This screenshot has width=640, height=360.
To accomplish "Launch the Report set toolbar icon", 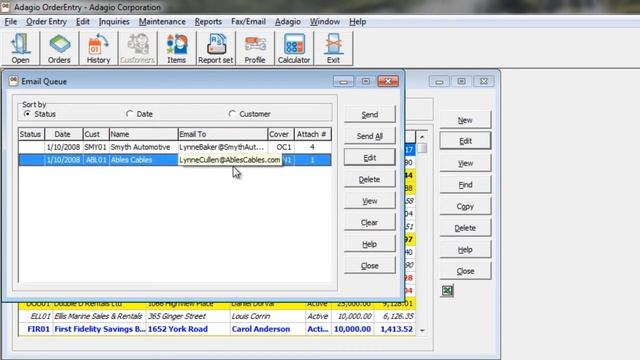I will pos(216,49).
